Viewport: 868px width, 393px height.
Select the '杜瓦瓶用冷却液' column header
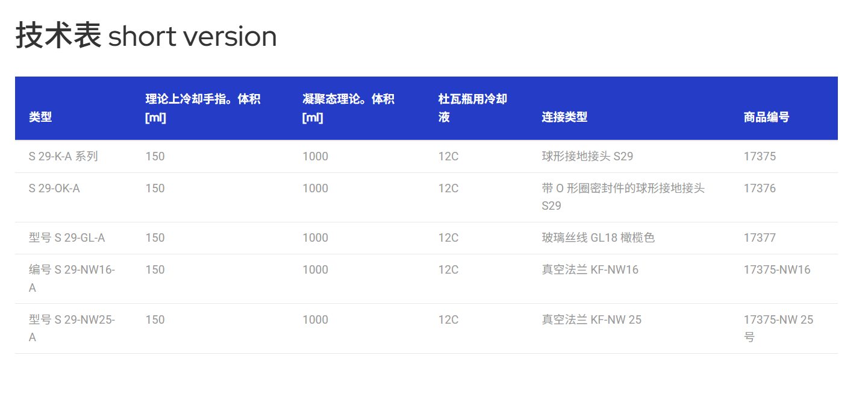[x=473, y=108]
